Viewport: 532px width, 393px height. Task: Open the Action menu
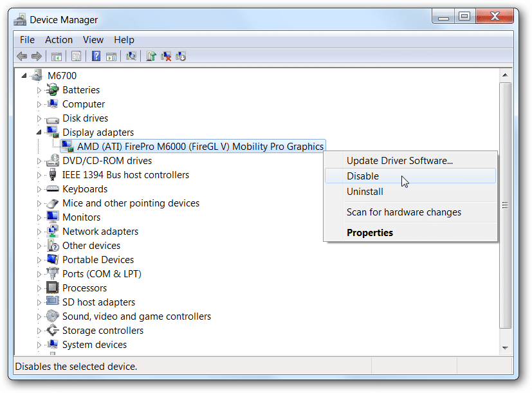[59, 40]
